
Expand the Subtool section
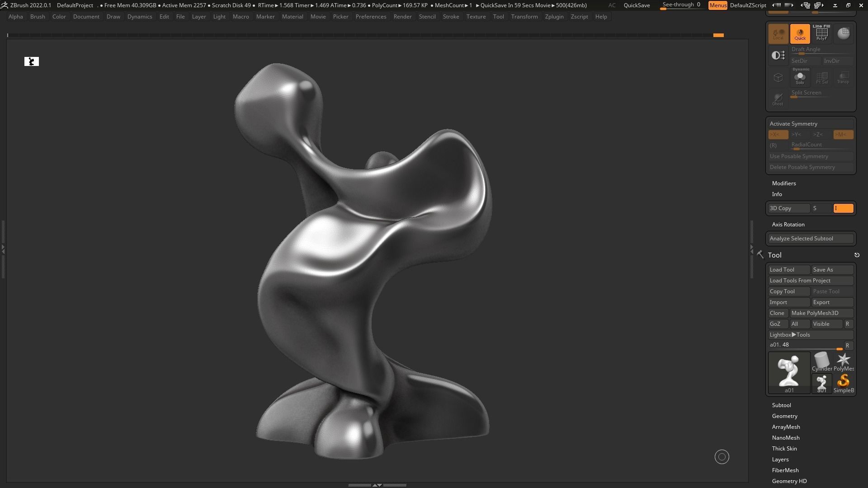click(781, 405)
